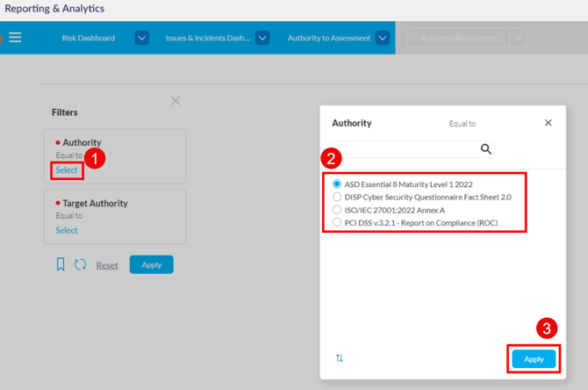Choose PCI DSS v.3.2.1 Report on Compliance
The image size is (588, 390).
pos(338,224)
